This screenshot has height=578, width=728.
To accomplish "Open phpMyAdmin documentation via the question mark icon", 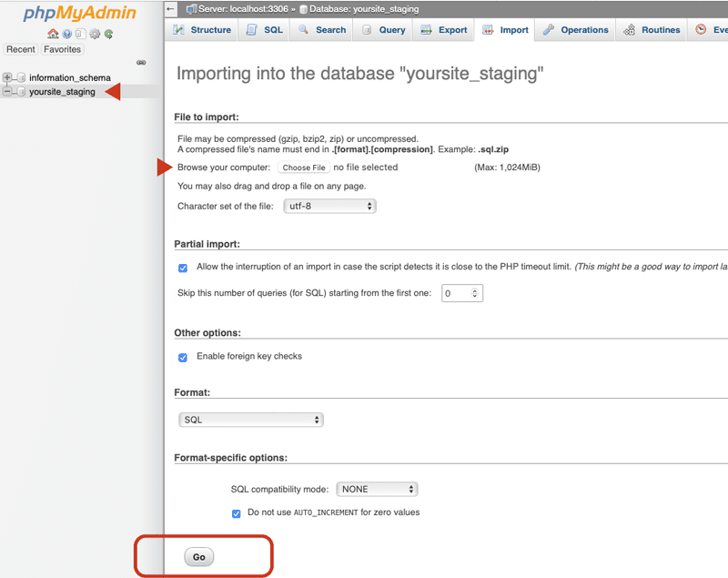I will [x=66, y=34].
